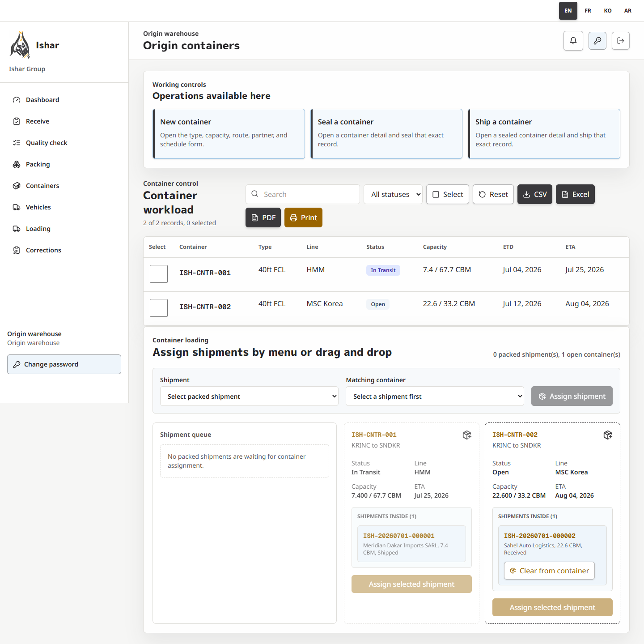This screenshot has height=644, width=644.
Task: Click the package icon on ISH-CNTR-002 card
Action: (608, 435)
